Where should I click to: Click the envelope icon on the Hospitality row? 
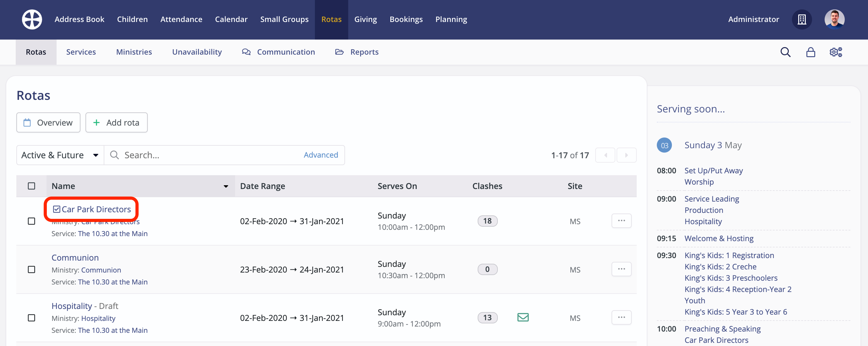coord(523,317)
